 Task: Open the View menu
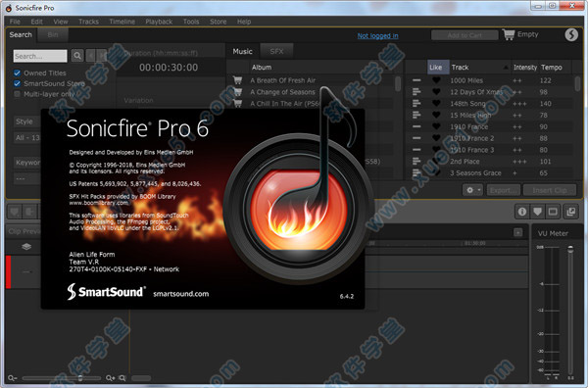[61, 22]
